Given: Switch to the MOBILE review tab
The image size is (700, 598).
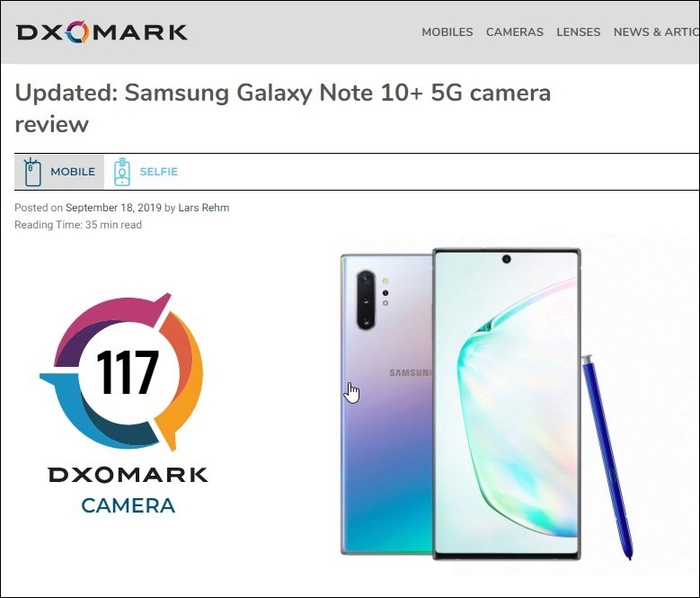Looking at the screenshot, I should [59, 172].
